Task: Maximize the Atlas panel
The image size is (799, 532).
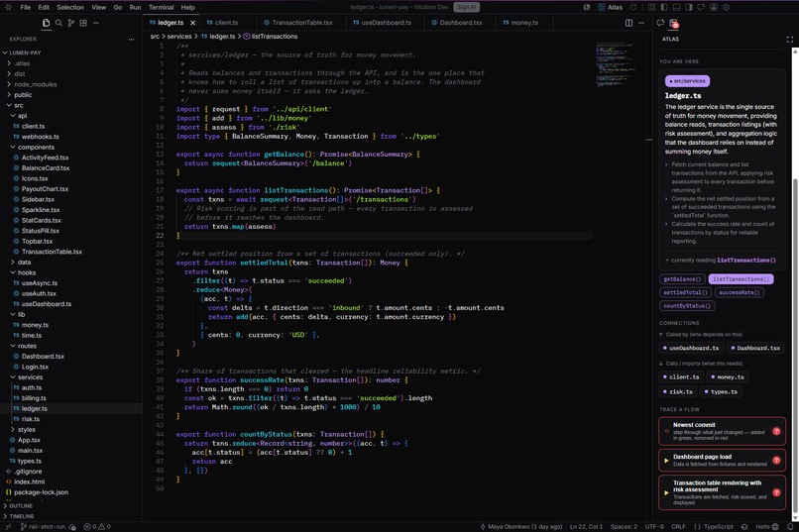Action: 789,40
